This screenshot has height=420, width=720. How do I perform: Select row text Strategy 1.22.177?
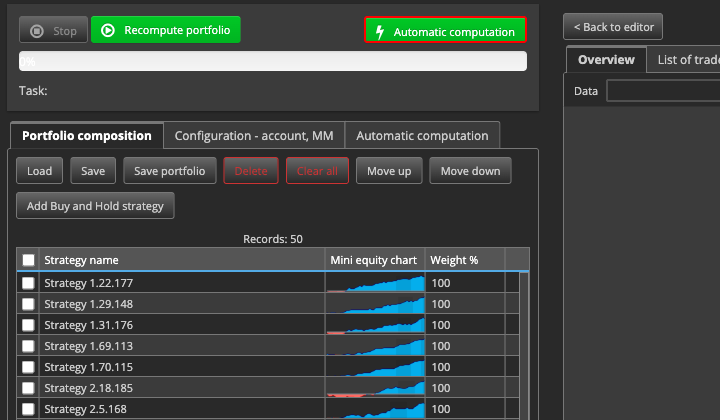(89, 283)
